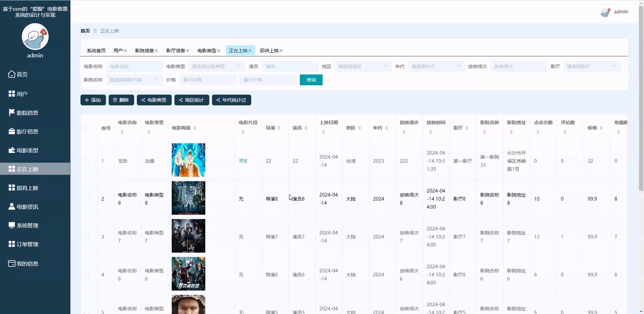
Task: Click the card icon beside 我的信息
Action: coord(11,263)
